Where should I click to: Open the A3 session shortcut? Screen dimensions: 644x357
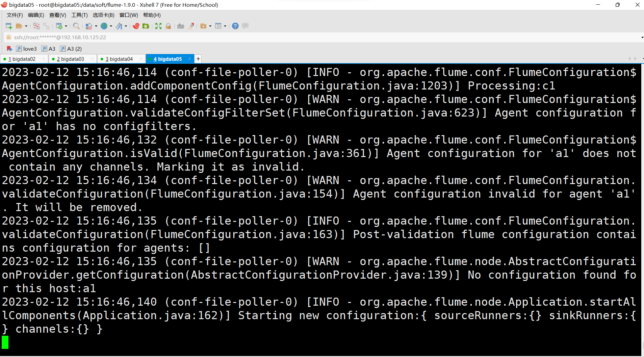[48, 49]
